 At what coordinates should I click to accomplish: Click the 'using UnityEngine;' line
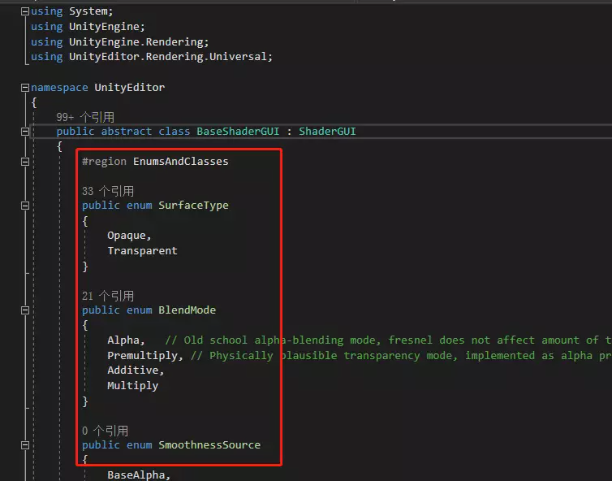[x=88, y=27]
